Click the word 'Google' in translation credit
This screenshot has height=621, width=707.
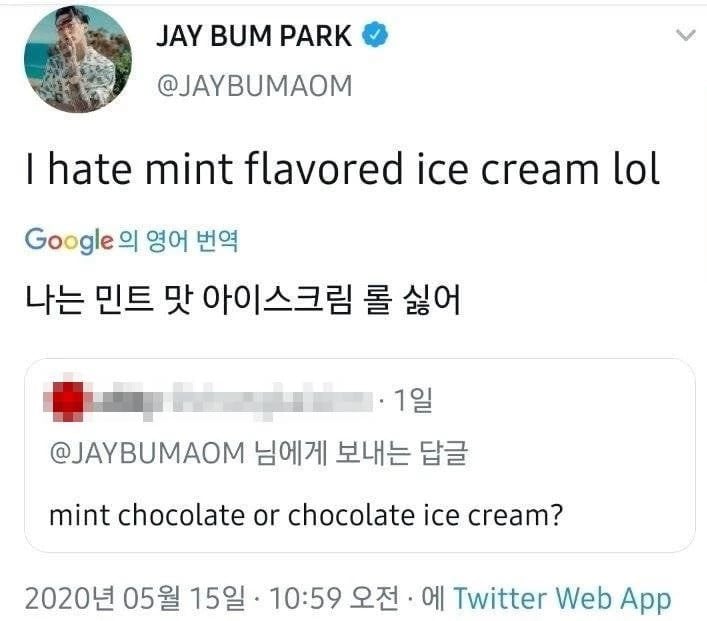coord(69,240)
